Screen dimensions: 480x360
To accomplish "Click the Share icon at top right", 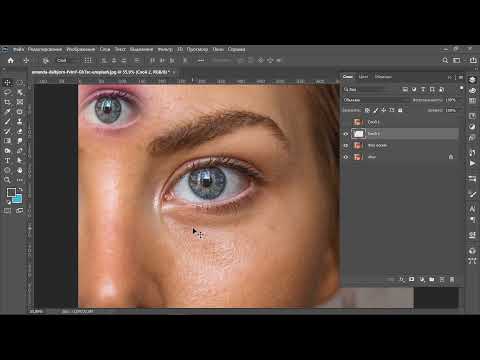I will click(473, 60).
